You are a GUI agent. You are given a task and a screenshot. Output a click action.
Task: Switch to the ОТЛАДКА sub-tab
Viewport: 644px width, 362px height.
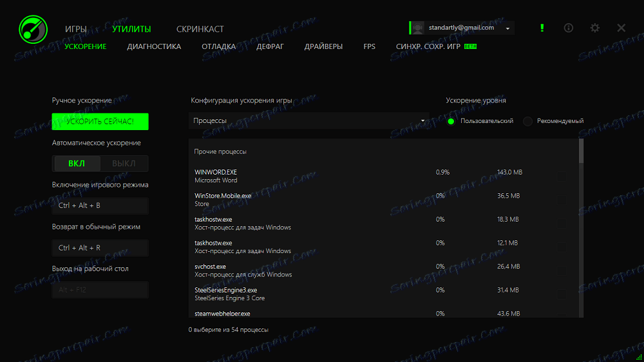pyautogui.click(x=218, y=46)
